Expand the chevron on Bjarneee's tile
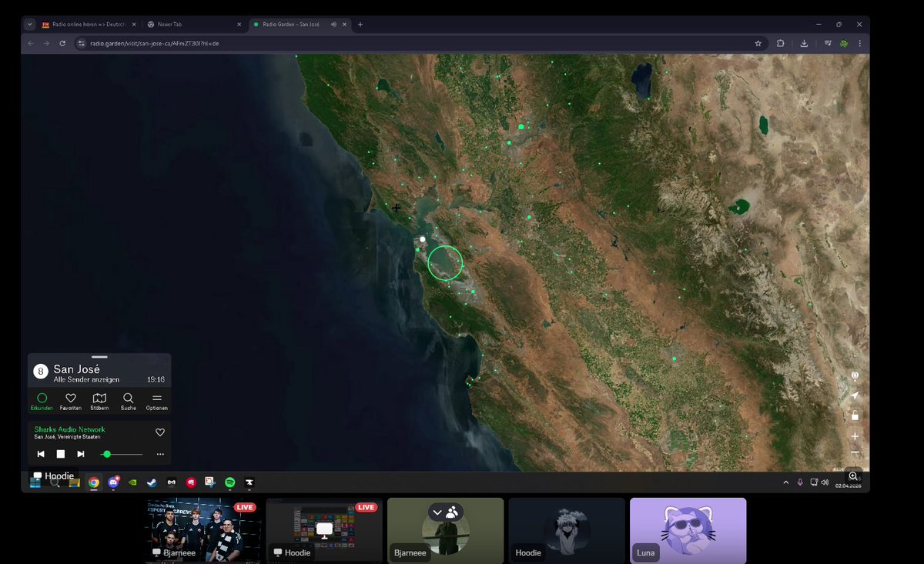The width and height of the screenshot is (924, 564). tap(437, 512)
